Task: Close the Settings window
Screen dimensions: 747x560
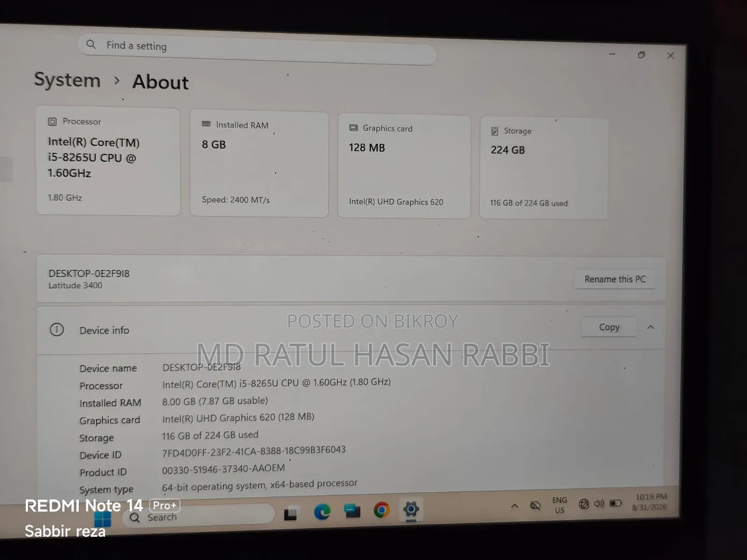Action: pos(670,56)
